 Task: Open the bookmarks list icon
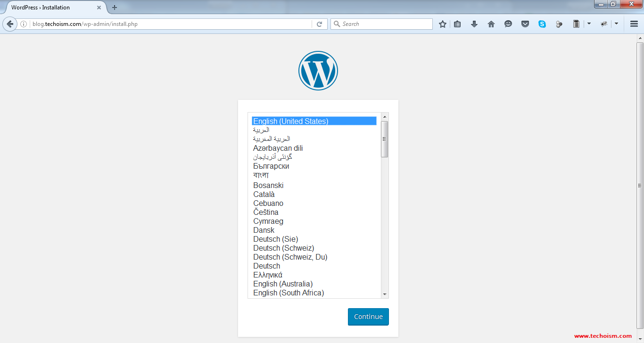(457, 24)
